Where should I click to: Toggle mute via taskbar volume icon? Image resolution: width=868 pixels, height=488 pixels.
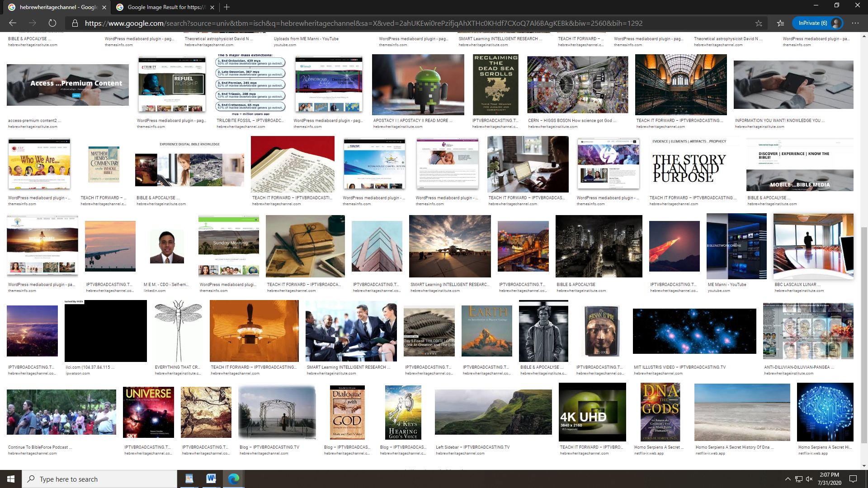809,479
